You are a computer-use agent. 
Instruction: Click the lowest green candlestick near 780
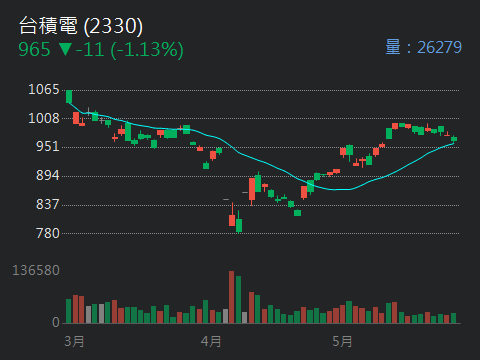tap(239, 222)
